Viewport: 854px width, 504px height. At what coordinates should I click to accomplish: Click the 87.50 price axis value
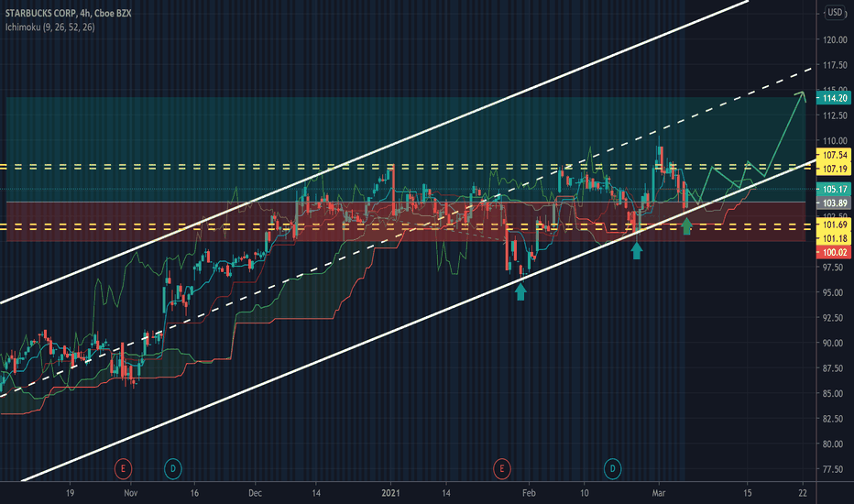835,368
